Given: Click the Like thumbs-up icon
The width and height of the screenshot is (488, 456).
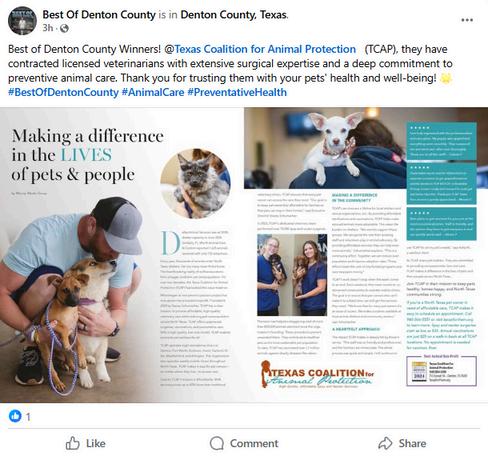Looking at the screenshot, I should click(x=72, y=443).
